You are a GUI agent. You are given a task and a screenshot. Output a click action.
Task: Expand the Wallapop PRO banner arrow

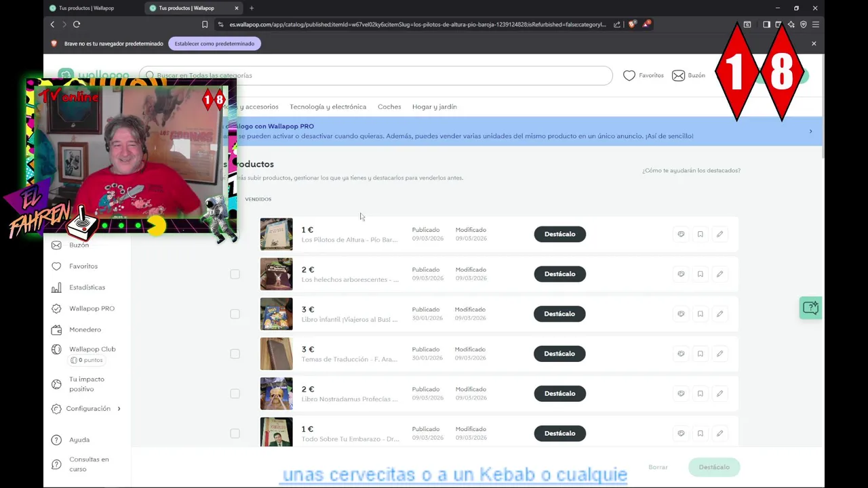pos(810,131)
